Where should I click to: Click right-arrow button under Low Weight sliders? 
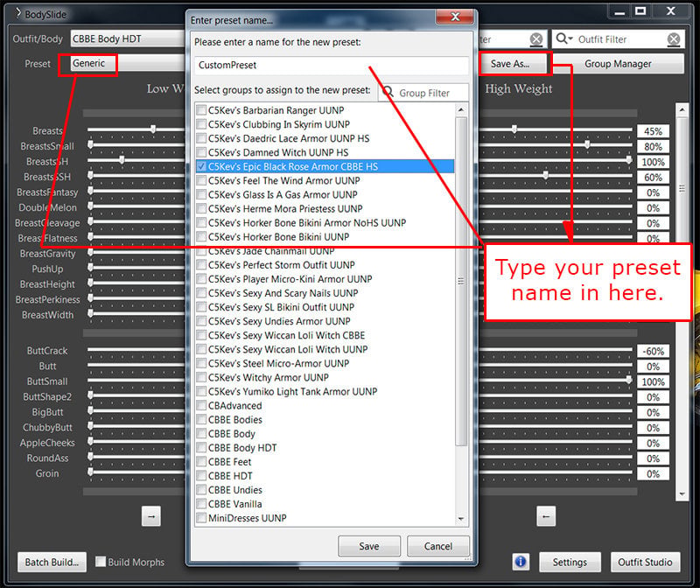click(150, 516)
